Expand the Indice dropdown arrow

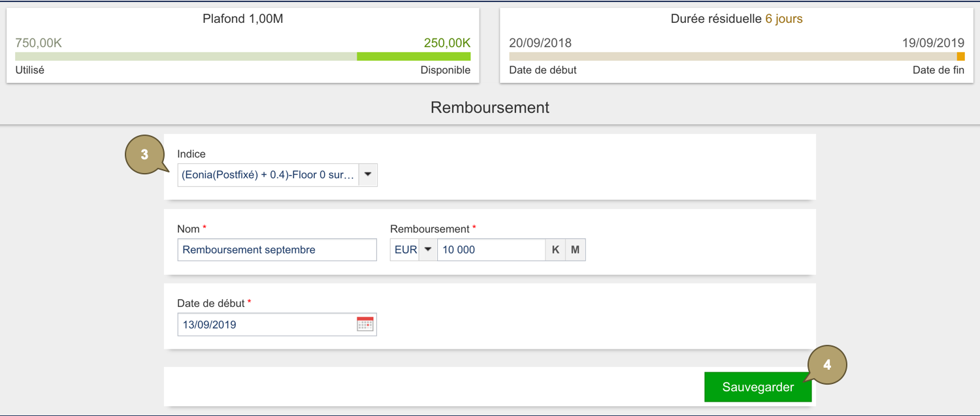[368, 175]
